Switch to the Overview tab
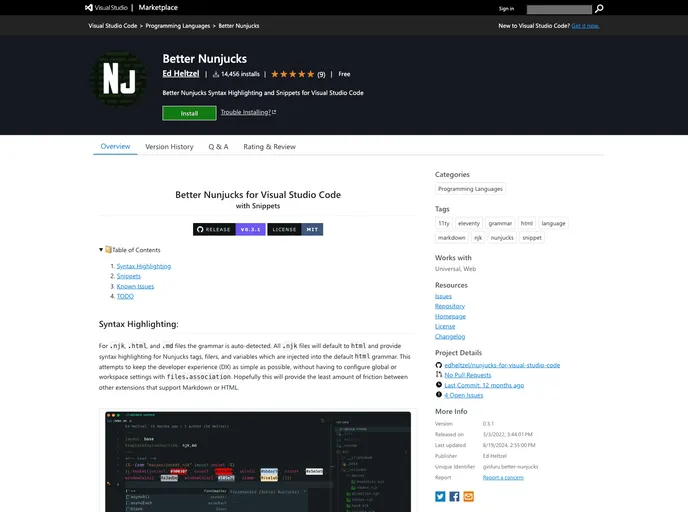This screenshot has width=688, height=512. (115, 147)
